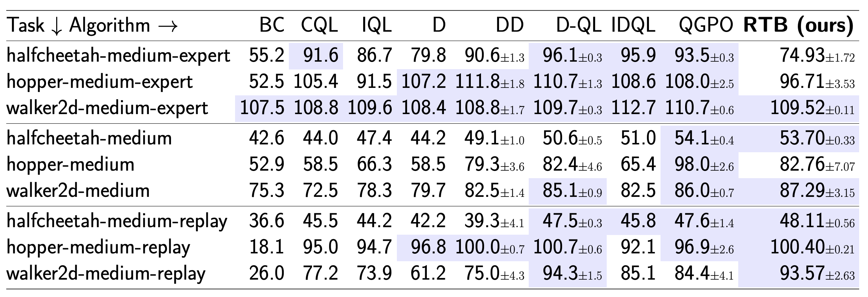
Task: Select the 100.40±0.21 RTB value
Action: point(812,247)
